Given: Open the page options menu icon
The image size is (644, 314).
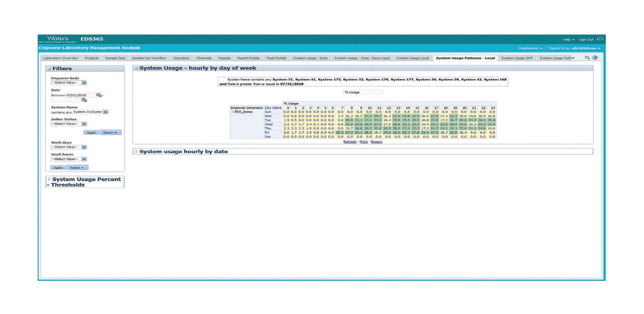Looking at the screenshot, I should (587, 58).
